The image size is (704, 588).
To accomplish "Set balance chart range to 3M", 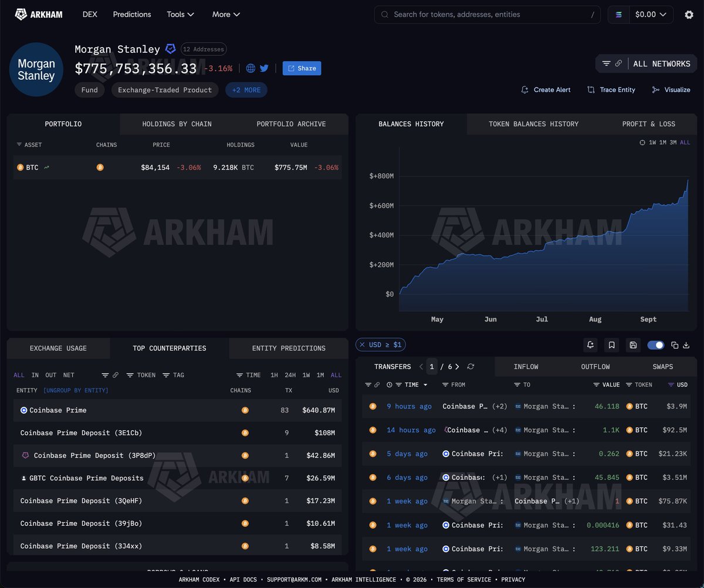I will click(x=673, y=143).
